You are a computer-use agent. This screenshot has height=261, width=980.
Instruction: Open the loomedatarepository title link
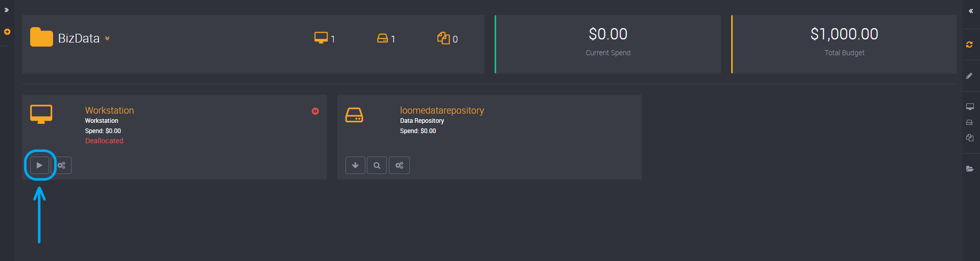[x=442, y=110]
